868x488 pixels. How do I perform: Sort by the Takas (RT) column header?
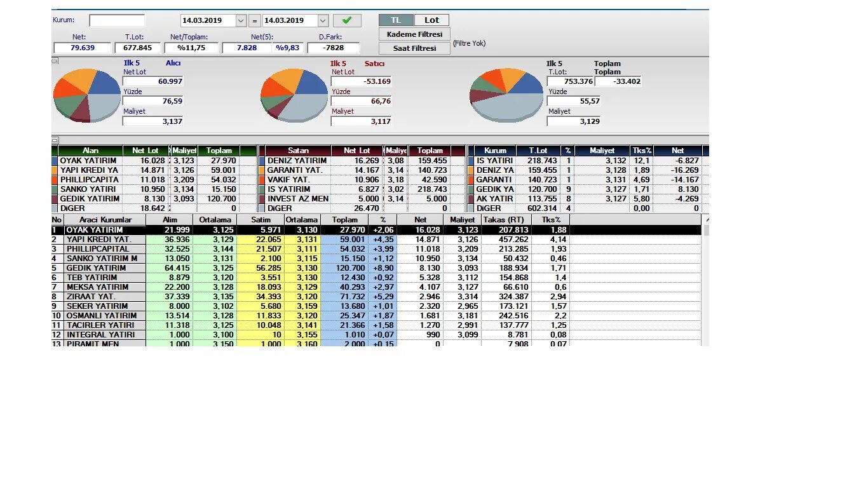pyautogui.click(x=506, y=219)
